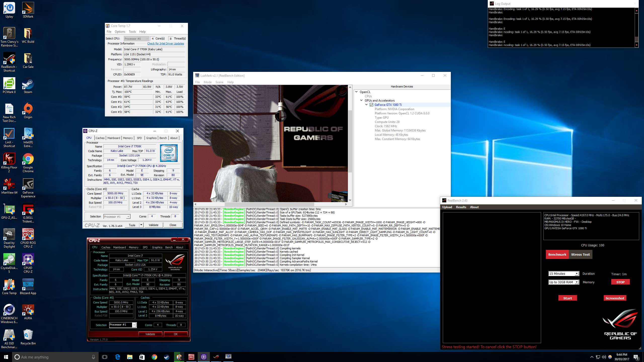Open Core Temp Select CPU dropdown
This screenshot has height=362, width=644.
coord(136,38)
